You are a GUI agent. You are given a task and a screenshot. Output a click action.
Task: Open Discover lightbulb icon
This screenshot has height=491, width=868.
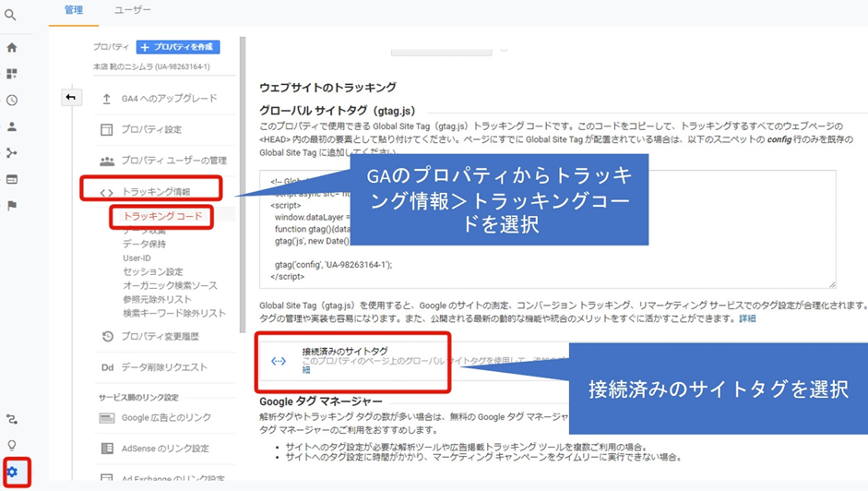(x=12, y=446)
